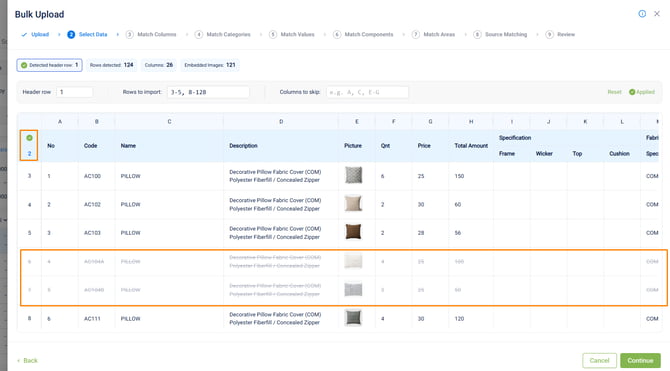Viewport: 670px width, 371px height.
Task: Click the Detected header row badge
Action: coord(50,65)
